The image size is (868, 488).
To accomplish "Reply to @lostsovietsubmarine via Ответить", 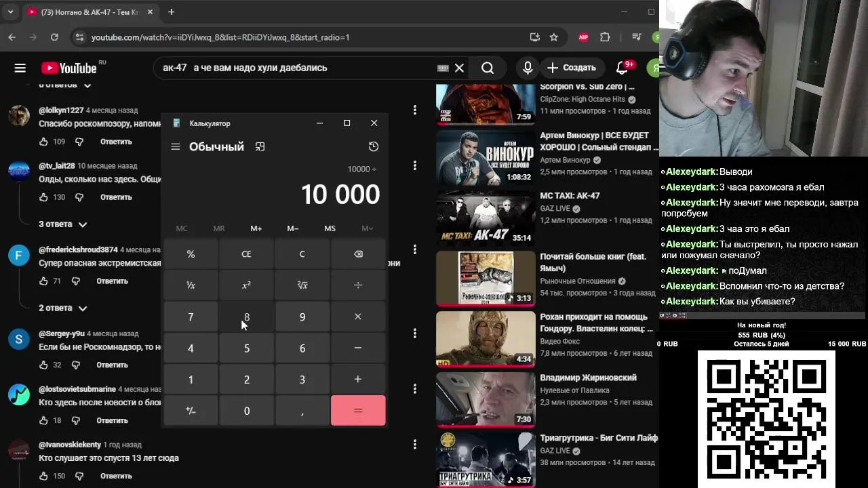I will coord(112,420).
